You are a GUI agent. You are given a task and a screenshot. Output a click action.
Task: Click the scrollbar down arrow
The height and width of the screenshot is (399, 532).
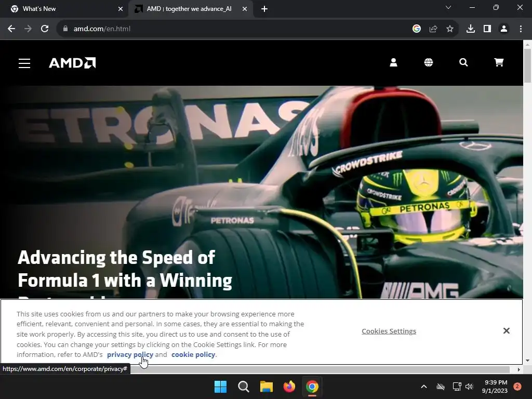(528, 361)
